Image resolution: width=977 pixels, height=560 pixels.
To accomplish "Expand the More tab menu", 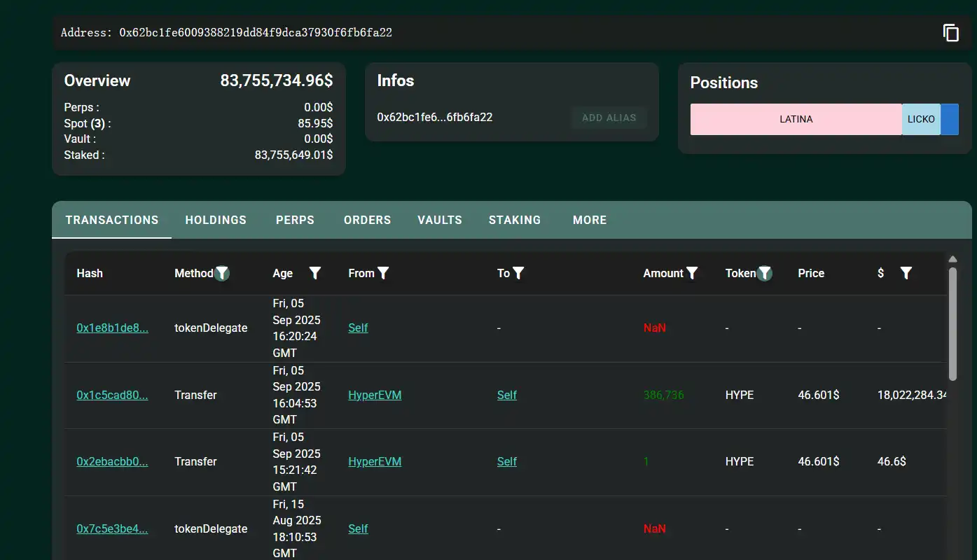I will [x=590, y=220].
